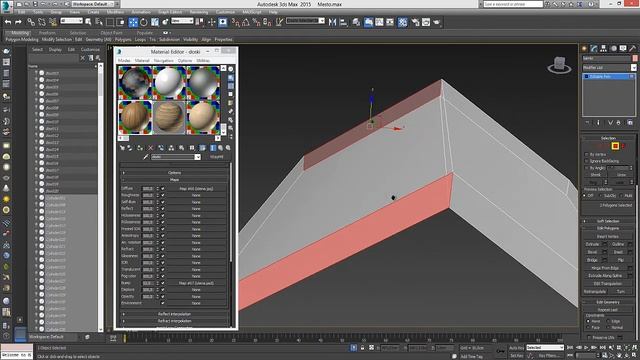Expand the Reflect interpolation rollout
The image size is (640, 360).
coord(174,314)
